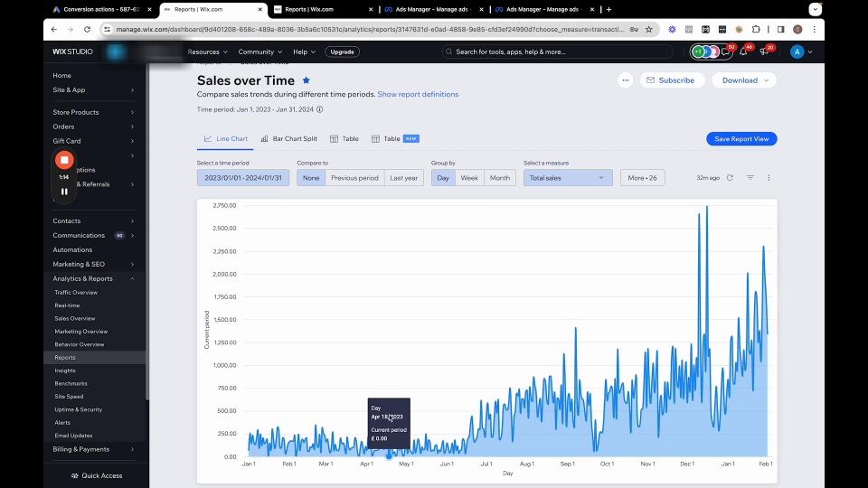The image size is (868, 488).
Task: Open the More • 26 filters dropdown
Action: (x=642, y=178)
